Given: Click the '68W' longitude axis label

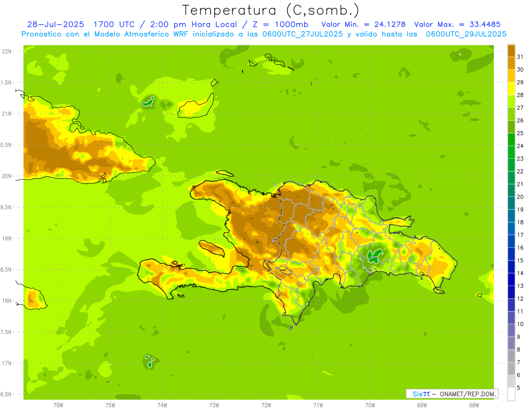Looking at the screenshot, I should [x=474, y=405].
